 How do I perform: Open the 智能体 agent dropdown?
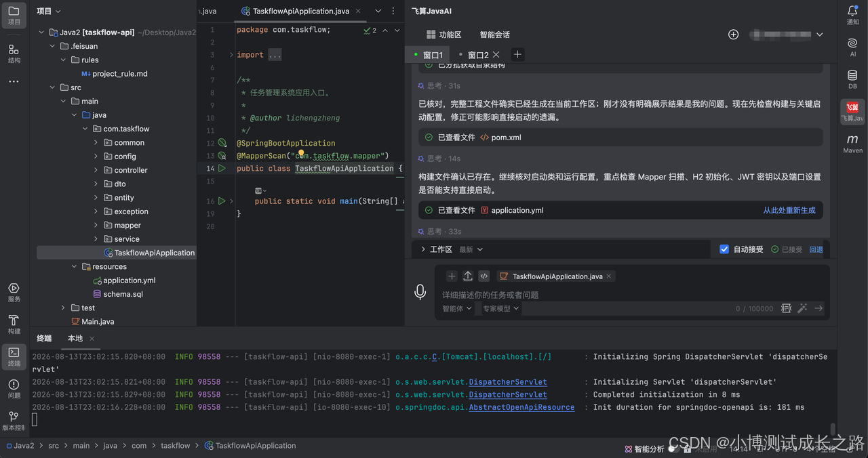click(458, 308)
